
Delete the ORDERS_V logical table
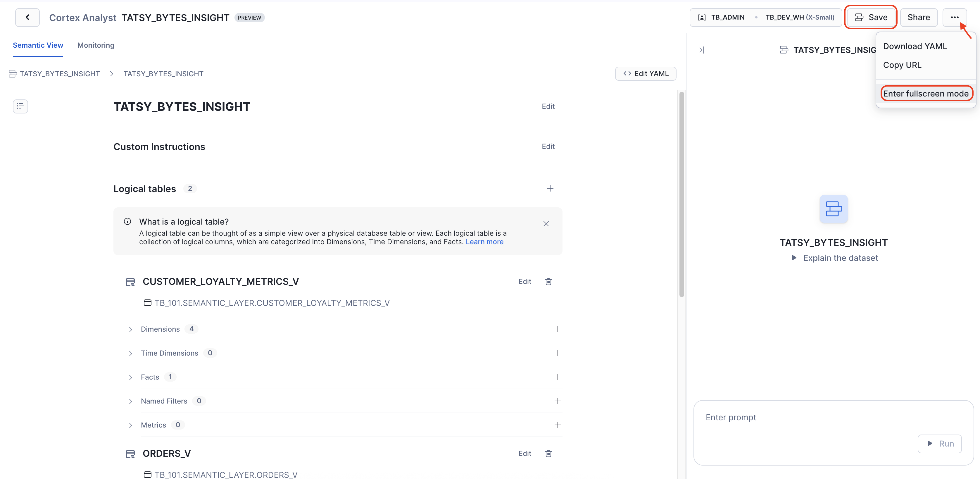[x=548, y=454]
